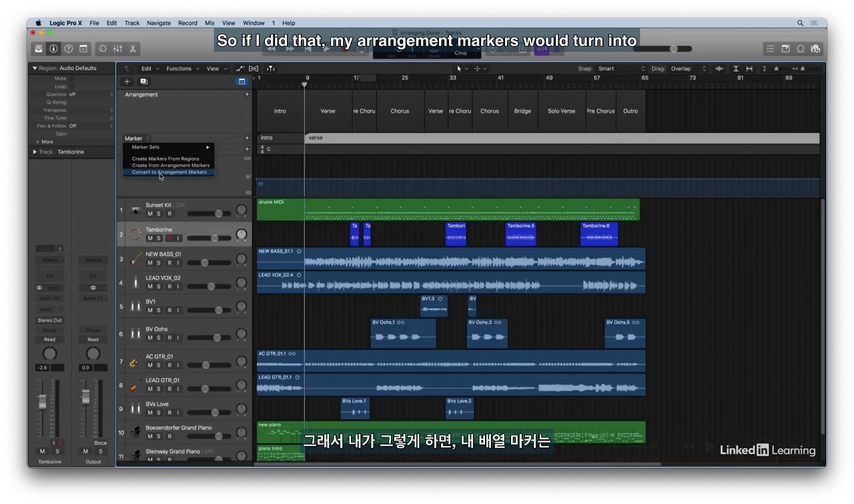Expand the More section in Region inspector
854x504 pixels.
pos(38,142)
